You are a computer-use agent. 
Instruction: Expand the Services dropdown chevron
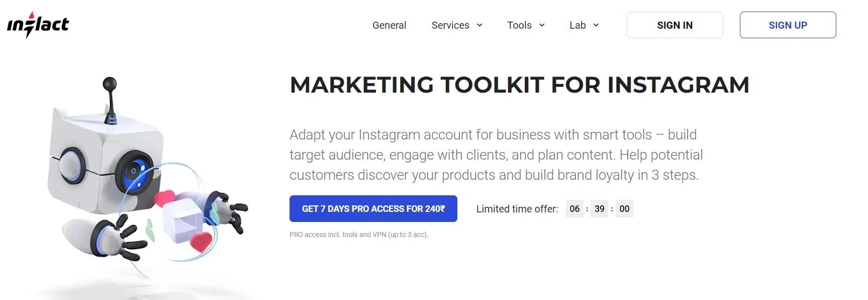[479, 25]
